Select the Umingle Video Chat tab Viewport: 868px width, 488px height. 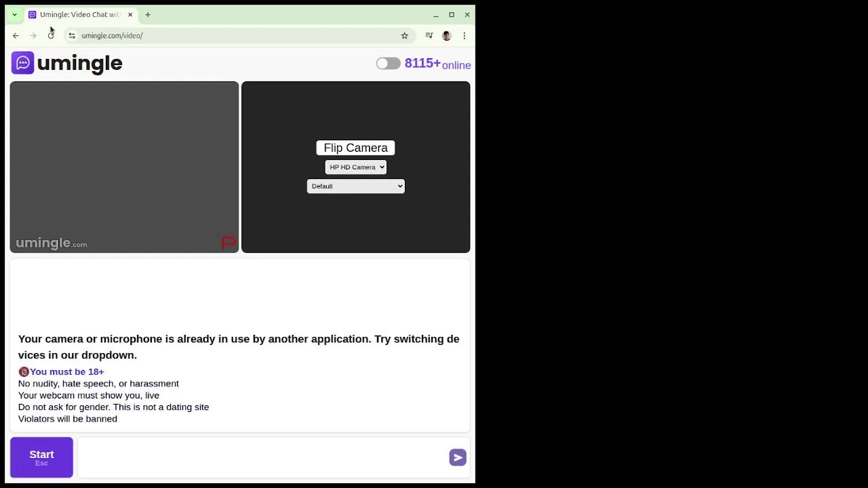pyautogui.click(x=80, y=14)
